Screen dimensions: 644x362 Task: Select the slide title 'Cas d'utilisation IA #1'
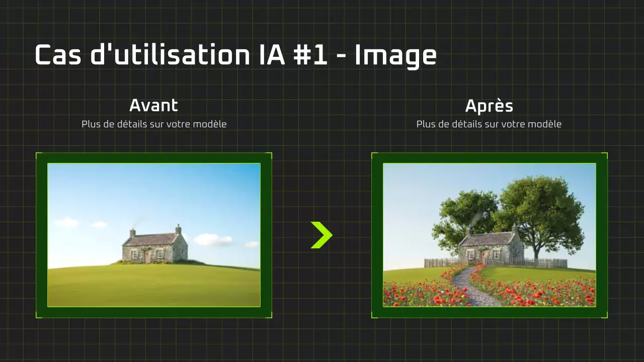235,55
